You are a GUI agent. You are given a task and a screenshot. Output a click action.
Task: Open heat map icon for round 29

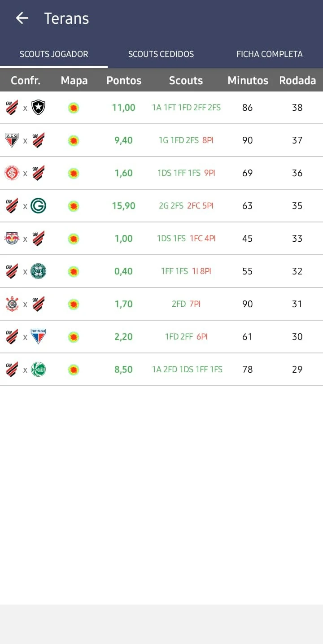(x=74, y=370)
